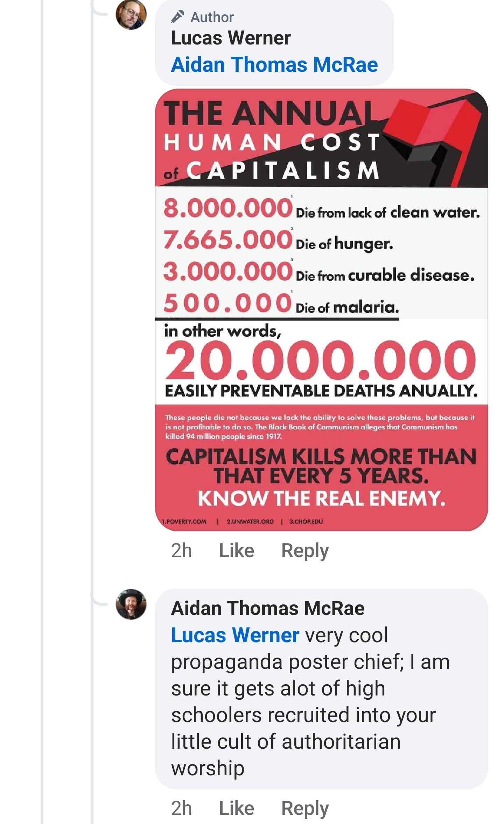The height and width of the screenshot is (824, 504).
Task: Open Aidan Thomas McRae's avatar with hat
Action: [131, 604]
